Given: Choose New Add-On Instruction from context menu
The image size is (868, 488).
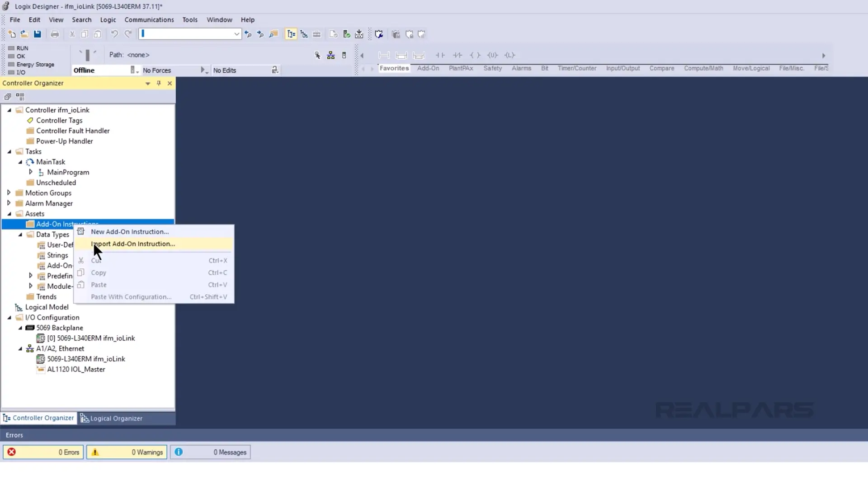Looking at the screenshot, I should click(x=154, y=232).
